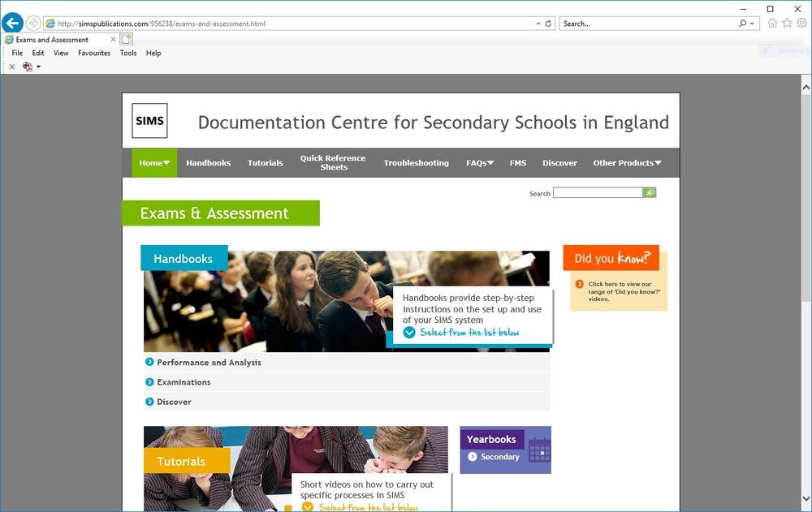This screenshot has height=512, width=812.
Task: Click the page scrollbar down arrow
Action: [x=806, y=499]
